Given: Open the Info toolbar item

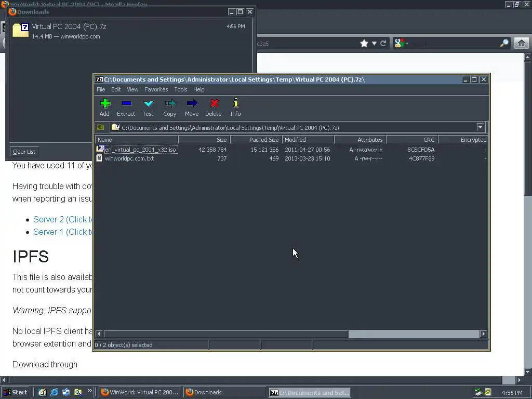Looking at the screenshot, I should coord(235,107).
